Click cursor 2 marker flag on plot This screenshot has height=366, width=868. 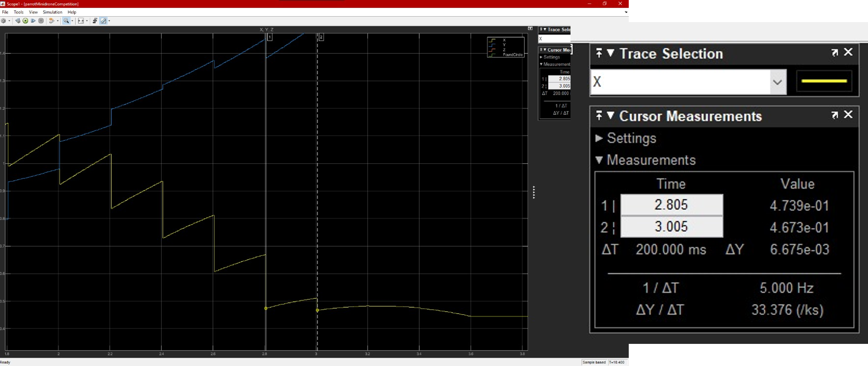(x=321, y=37)
